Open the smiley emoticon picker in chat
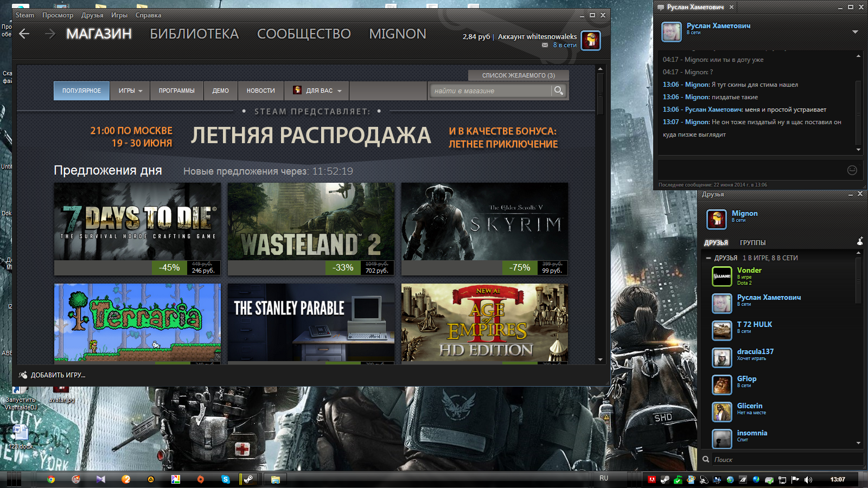Viewport: 868px width, 488px height. click(x=852, y=170)
